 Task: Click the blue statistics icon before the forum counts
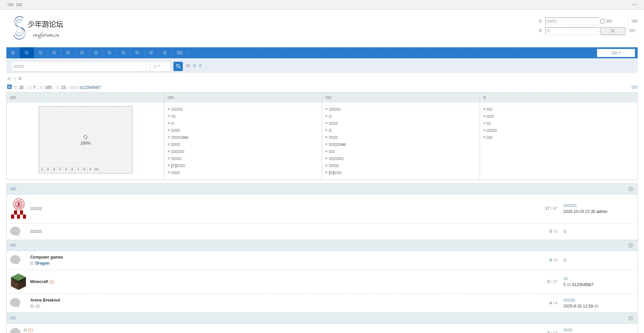coord(9,87)
